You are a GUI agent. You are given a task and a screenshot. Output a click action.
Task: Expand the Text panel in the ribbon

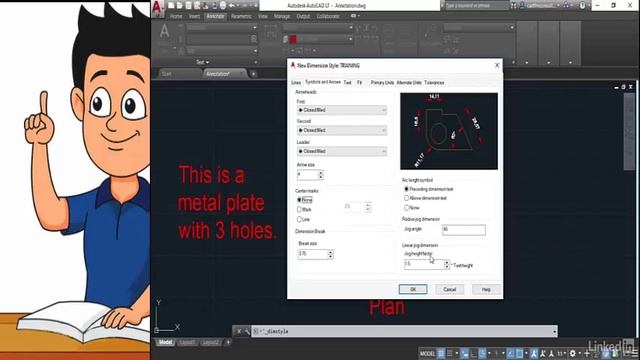coord(202,62)
